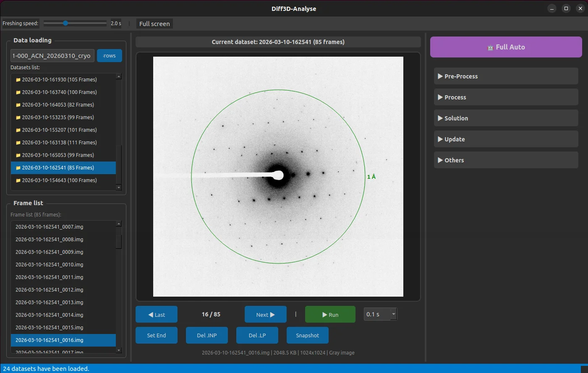
Task: Select frame 2026-03-10-162541_0010.img
Action: click(x=63, y=264)
